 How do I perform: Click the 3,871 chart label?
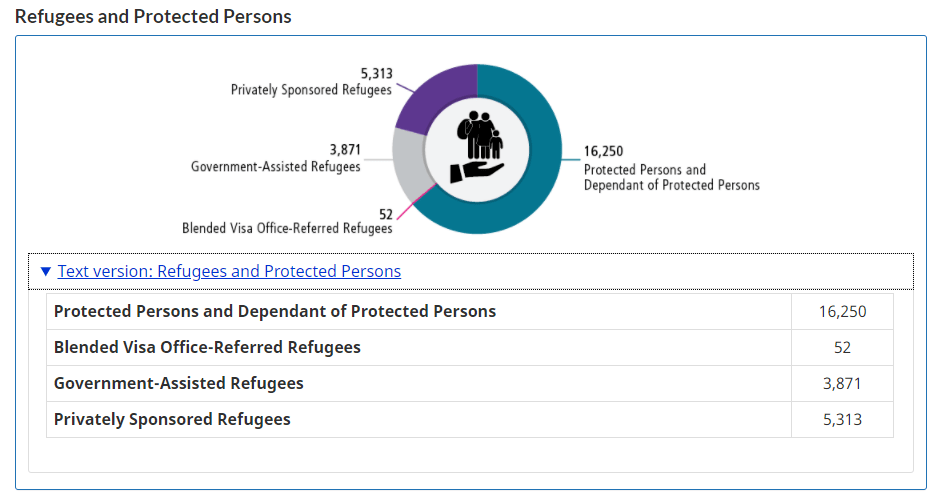(x=345, y=151)
